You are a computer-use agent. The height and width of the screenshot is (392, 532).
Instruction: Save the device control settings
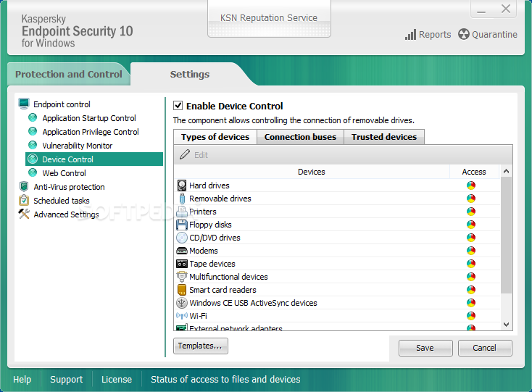[x=425, y=348]
